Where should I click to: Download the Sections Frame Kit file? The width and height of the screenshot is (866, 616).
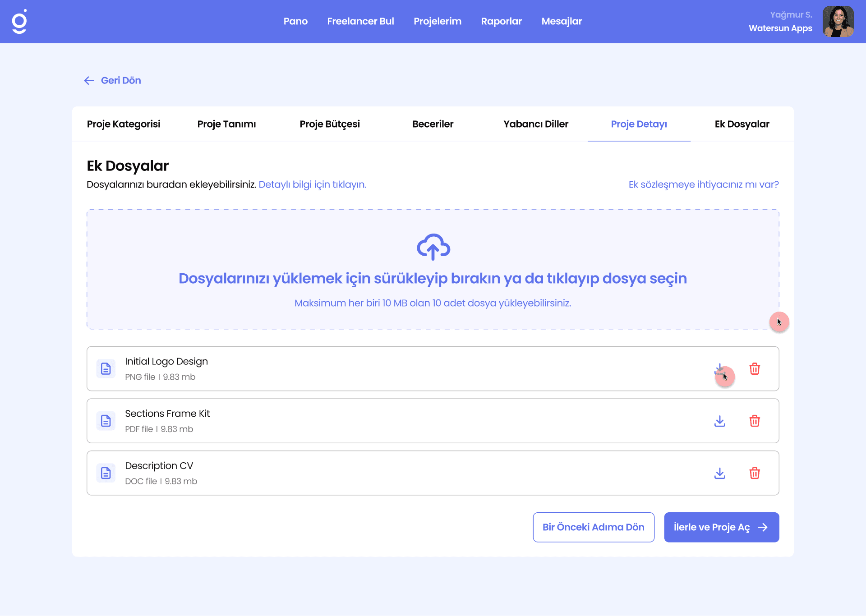coord(720,421)
